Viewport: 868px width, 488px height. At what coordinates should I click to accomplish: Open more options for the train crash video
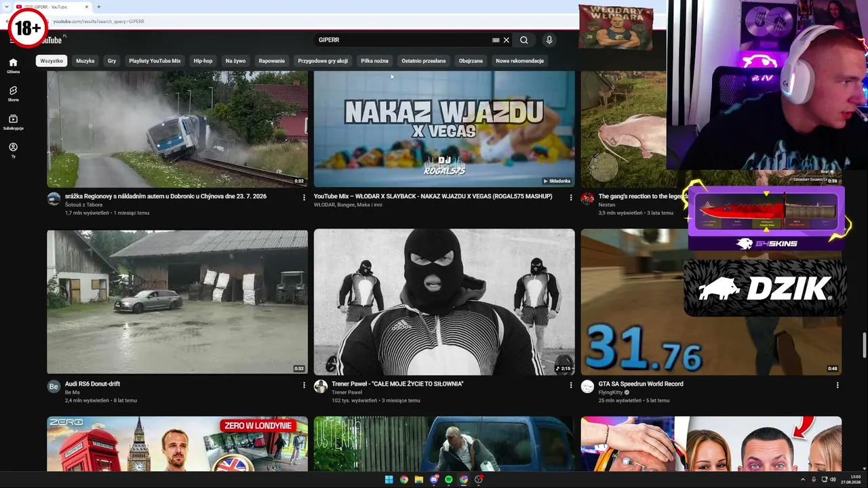304,197
